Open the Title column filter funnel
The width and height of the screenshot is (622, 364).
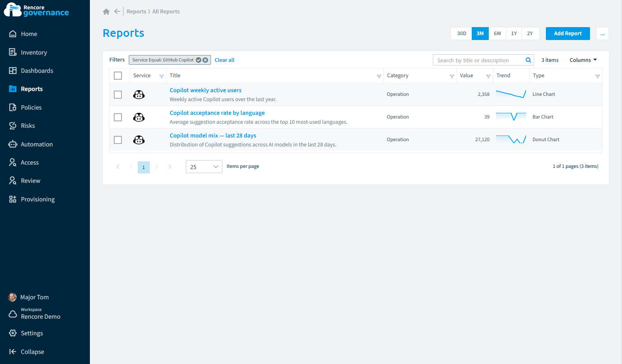click(x=379, y=76)
